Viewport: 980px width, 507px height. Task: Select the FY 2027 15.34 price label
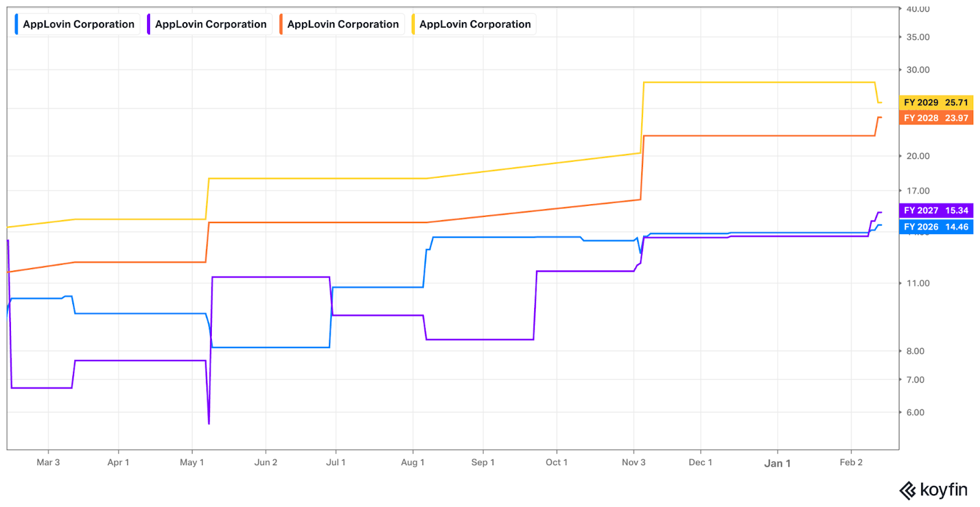(x=935, y=210)
